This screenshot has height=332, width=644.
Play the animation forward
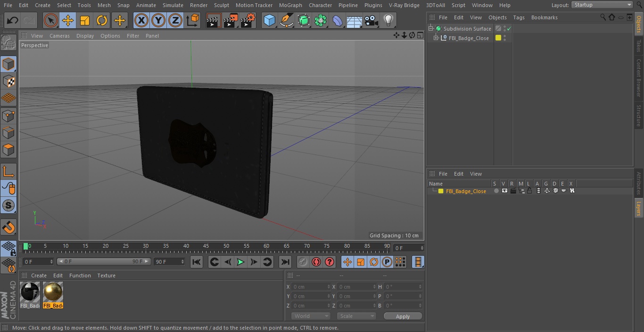click(240, 262)
